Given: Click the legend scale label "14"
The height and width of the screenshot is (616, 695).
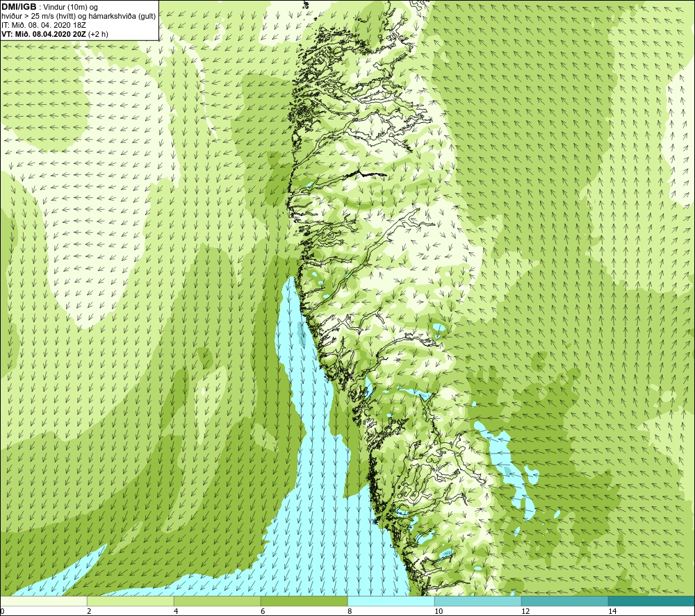Looking at the screenshot, I should [x=612, y=611].
